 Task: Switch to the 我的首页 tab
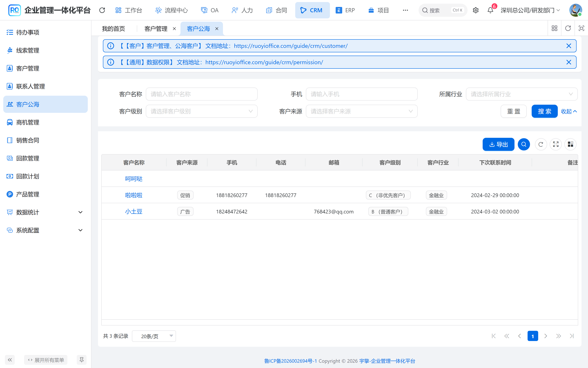click(114, 29)
